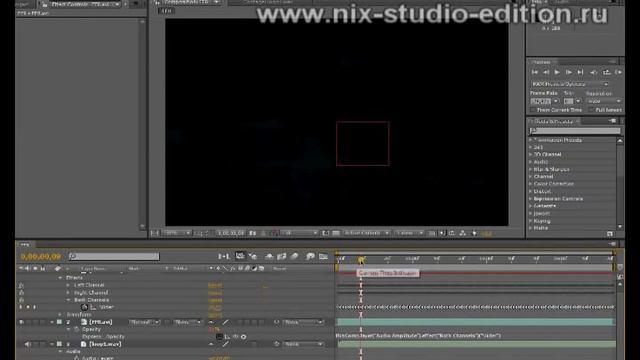Screen dimensions: 640x360
Task: Open the expression language menu icon
Action: coord(244,337)
